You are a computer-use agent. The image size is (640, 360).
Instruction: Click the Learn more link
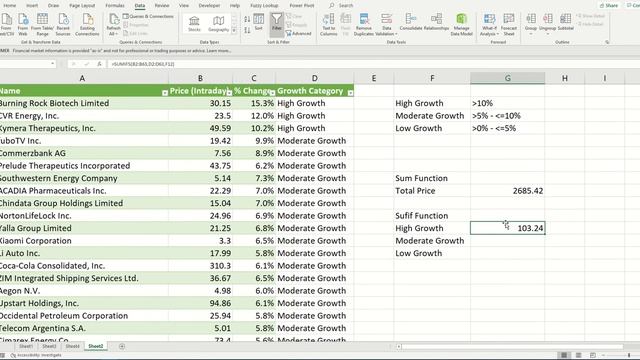[x=219, y=51]
